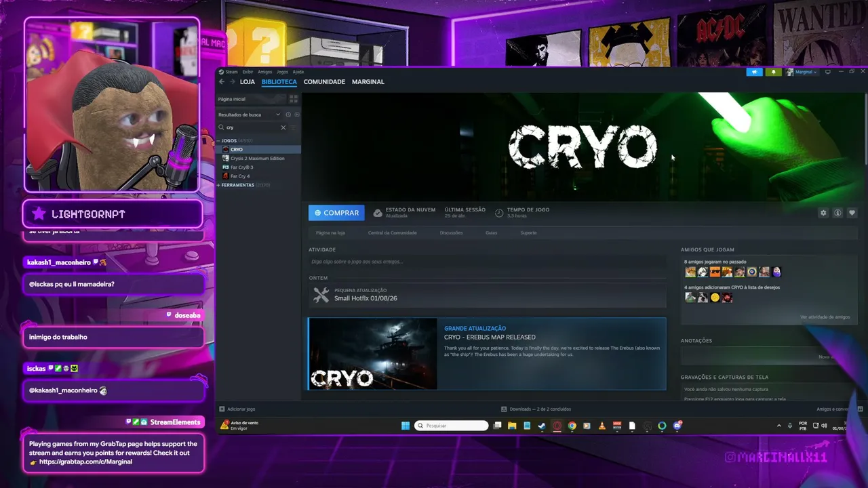The image size is (868, 488).
Task: Expand the FERRAMENTAS category
Action: pos(237,185)
